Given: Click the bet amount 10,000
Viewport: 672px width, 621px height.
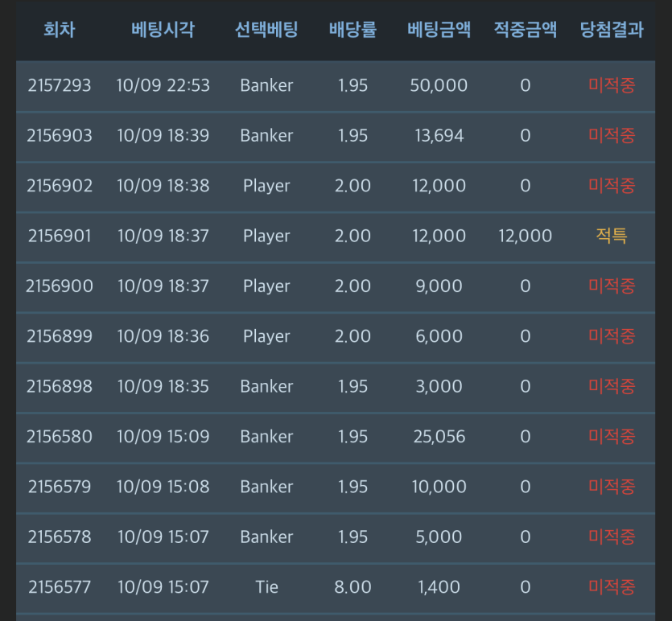Looking at the screenshot, I should click(439, 487).
